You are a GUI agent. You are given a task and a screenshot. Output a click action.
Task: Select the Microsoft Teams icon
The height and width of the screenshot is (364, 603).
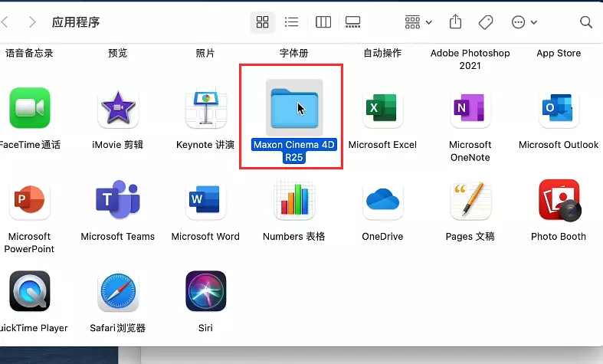pyautogui.click(x=118, y=199)
